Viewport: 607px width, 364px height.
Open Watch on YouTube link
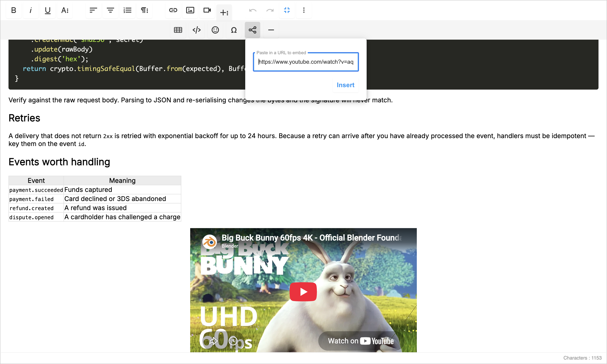(x=361, y=341)
